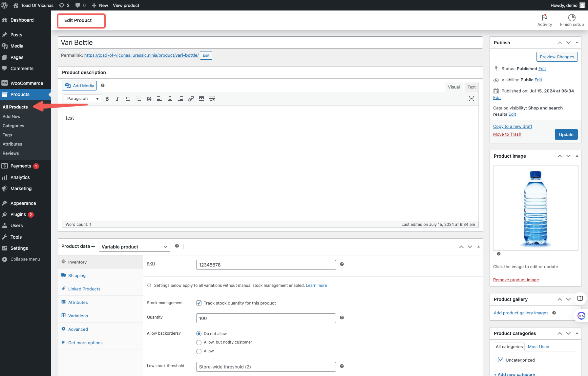This screenshot has height=376, width=588.
Task: Toggle italic text formatting
Action: click(117, 99)
